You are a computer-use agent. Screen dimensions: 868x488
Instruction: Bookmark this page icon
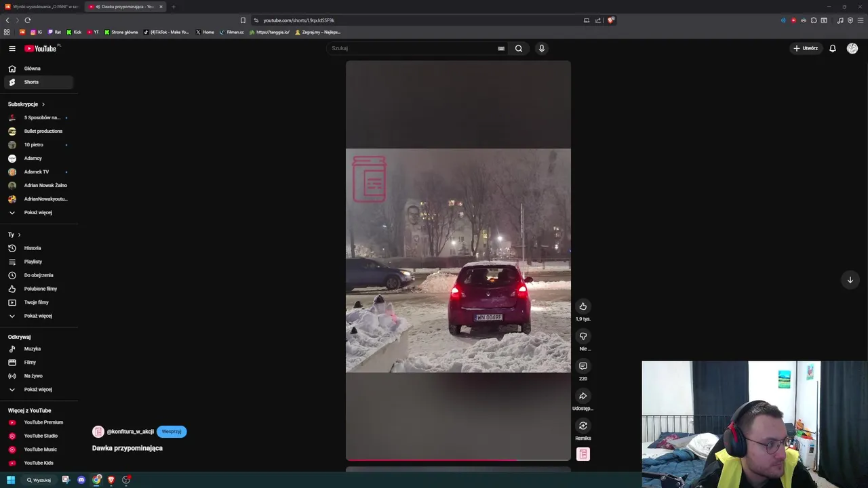coord(243,20)
